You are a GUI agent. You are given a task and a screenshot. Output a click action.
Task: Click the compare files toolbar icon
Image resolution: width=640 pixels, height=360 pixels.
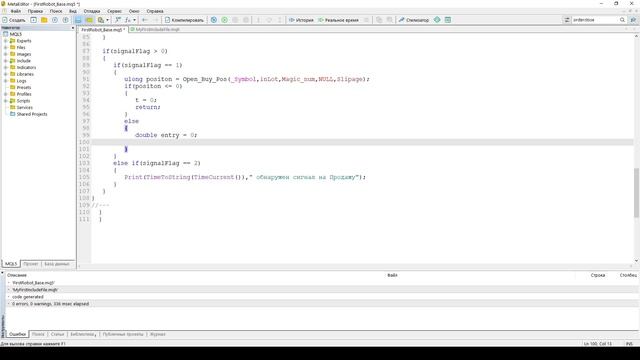(x=101, y=20)
